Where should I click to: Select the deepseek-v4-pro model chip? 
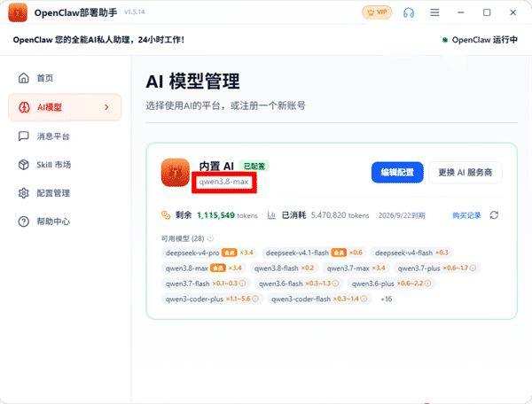click(x=209, y=252)
